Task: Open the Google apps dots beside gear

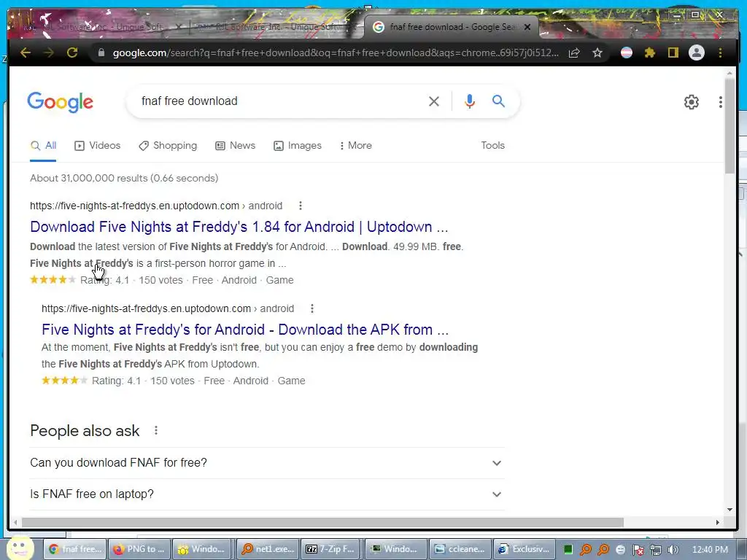Action: coord(720,102)
